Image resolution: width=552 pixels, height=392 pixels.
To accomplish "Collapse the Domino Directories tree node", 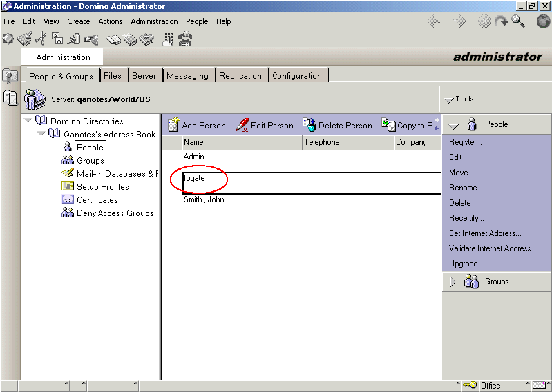I will pyautogui.click(x=28, y=121).
